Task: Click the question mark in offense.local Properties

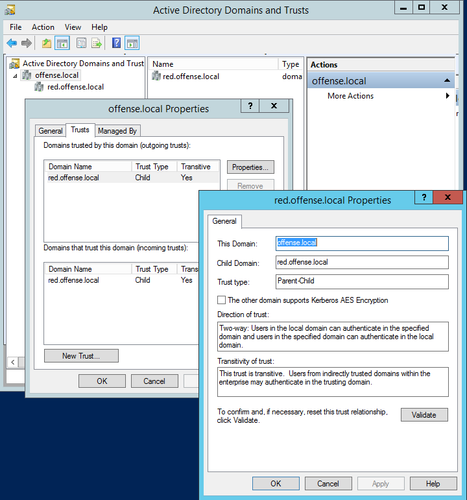Action: point(250,106)
